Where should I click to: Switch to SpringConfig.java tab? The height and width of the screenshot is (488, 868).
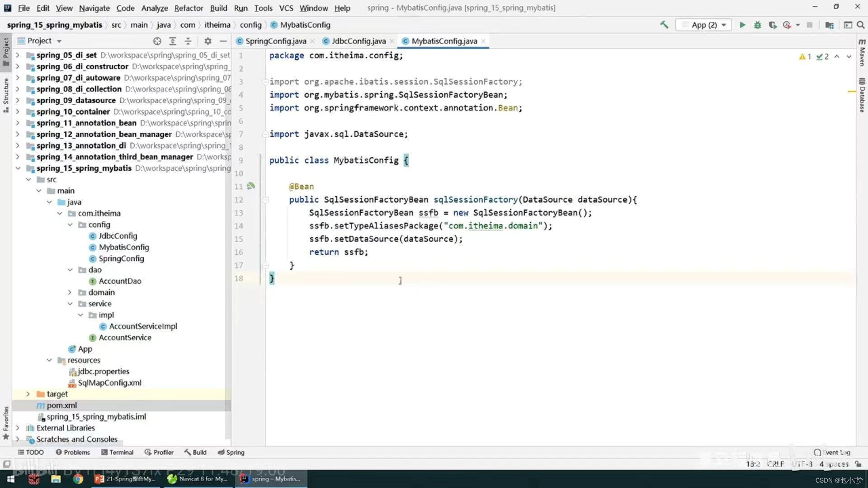coord(275,41)
